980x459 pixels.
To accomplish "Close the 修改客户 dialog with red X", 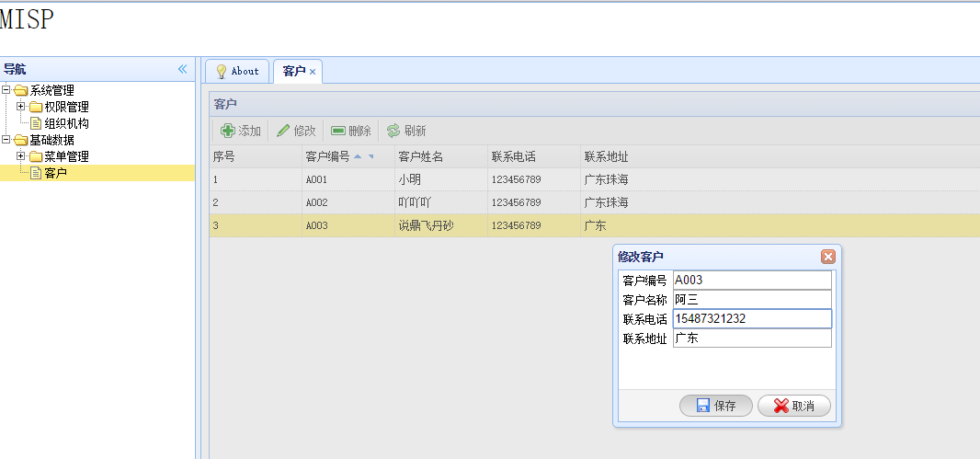I will point(828,257).
